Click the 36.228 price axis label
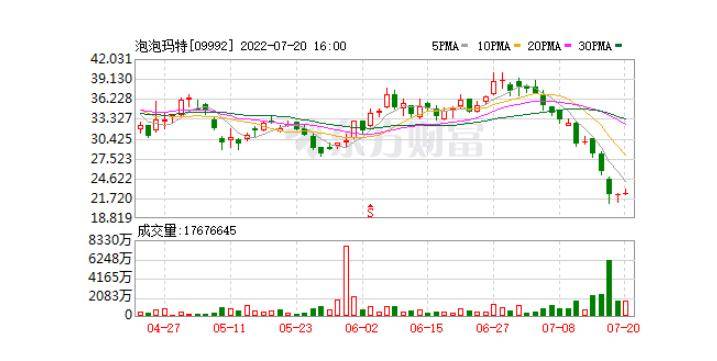The height and width of the screenshot is (361, 717). tap(111, 99)
